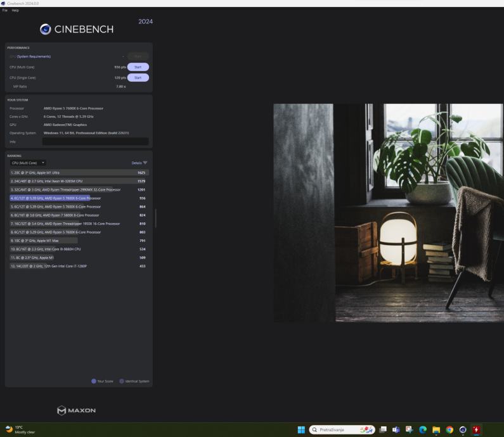The width and height of the screenshot is (504, 437).
Task: Open the weather widget showing Mostly clear
Action: click(20, 429)
